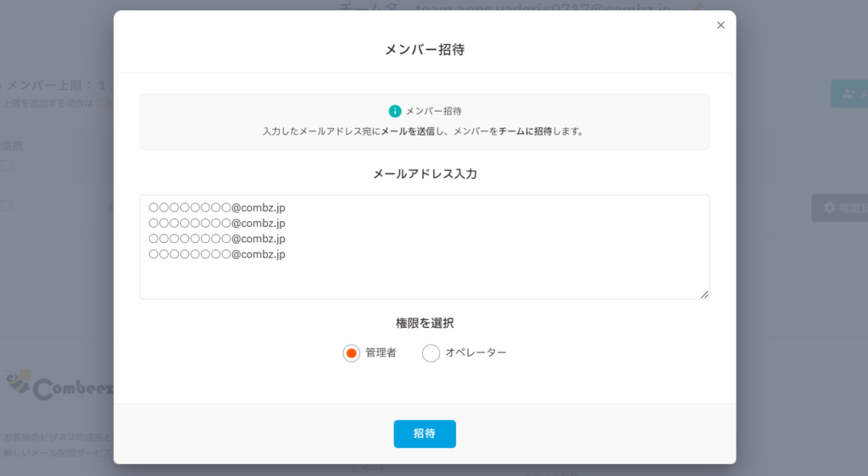Click the first email address line
This screenshot has height=476, width=868.
pyautogui.click(x=216, y=208)
